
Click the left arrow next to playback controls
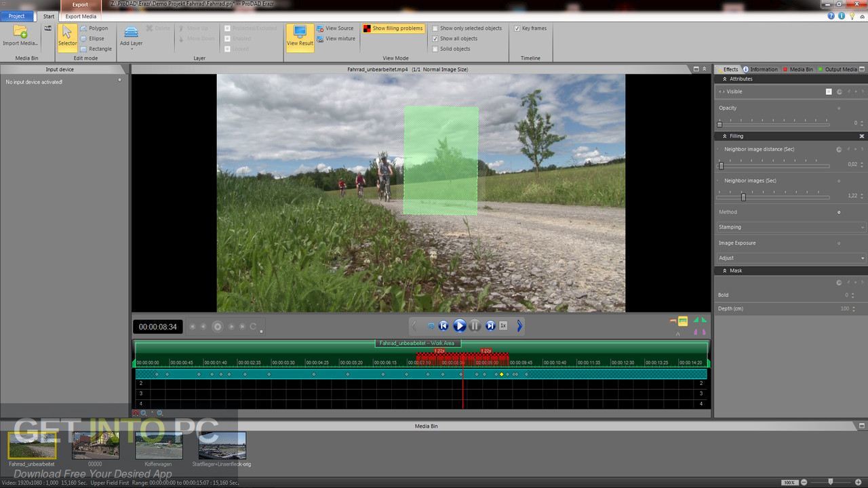pos(414,326)
